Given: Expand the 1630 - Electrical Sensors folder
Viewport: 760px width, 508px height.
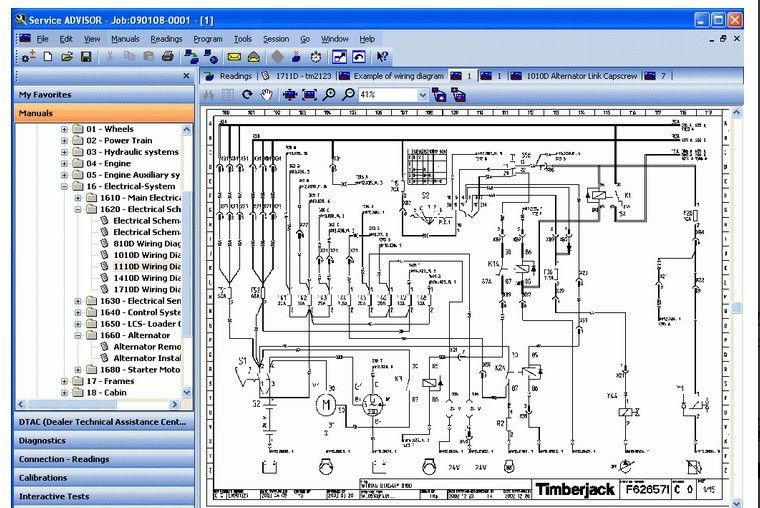Looking at the screenshot, I should [78, 301].
